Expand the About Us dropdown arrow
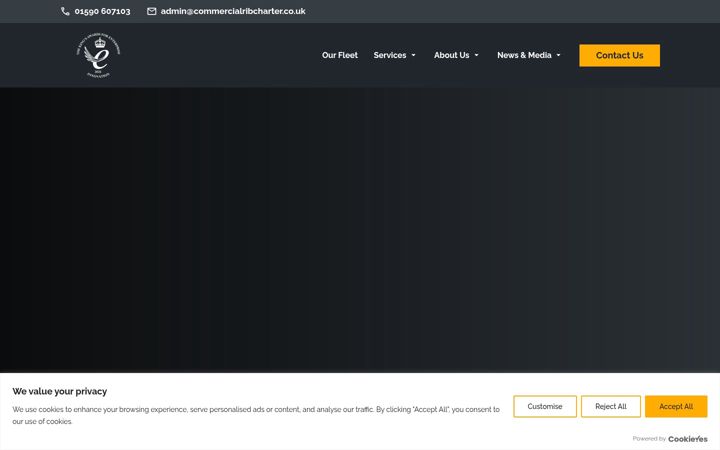This screenshot has width=720, height=450. [x=476, y=55]
